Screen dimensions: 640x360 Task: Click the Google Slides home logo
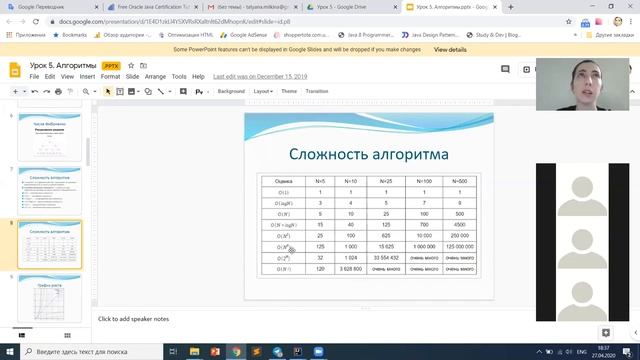pyautogui.click(x=15, y=70)
